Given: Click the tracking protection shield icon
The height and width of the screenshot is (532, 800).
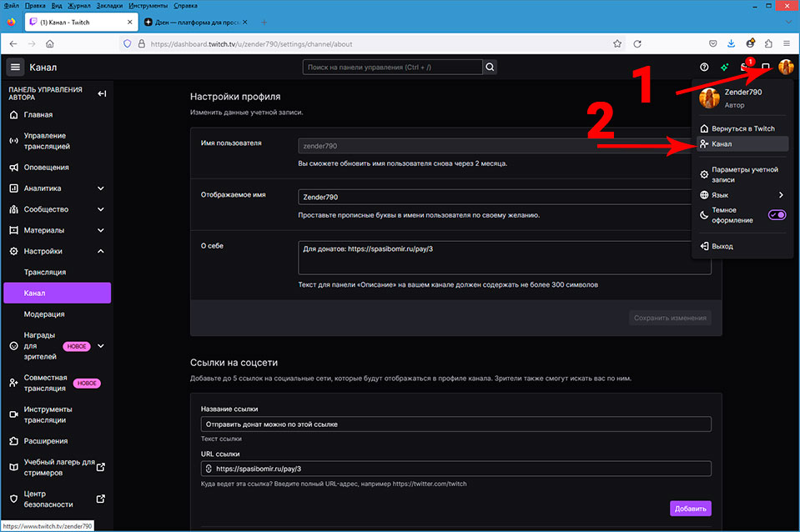Looking at the screenshot, I should (x=128, y=44).
